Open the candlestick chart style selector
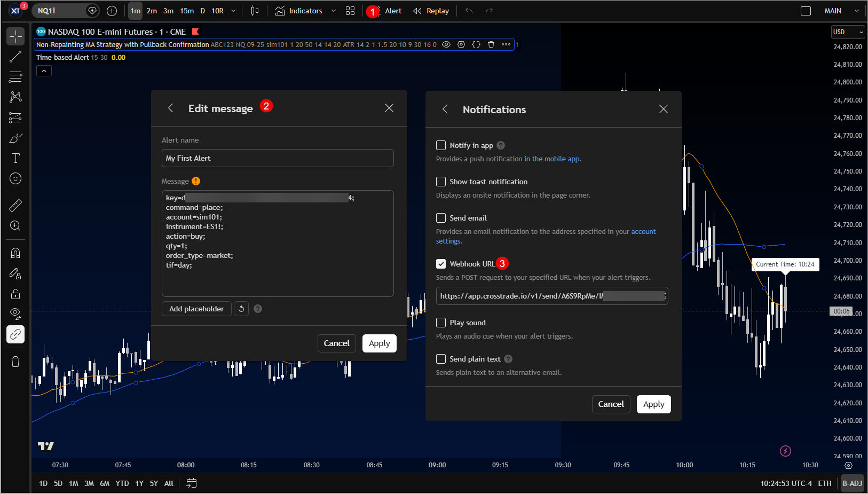Image resolution: width=868 pixels, height=494 pixels. (255, 10)
